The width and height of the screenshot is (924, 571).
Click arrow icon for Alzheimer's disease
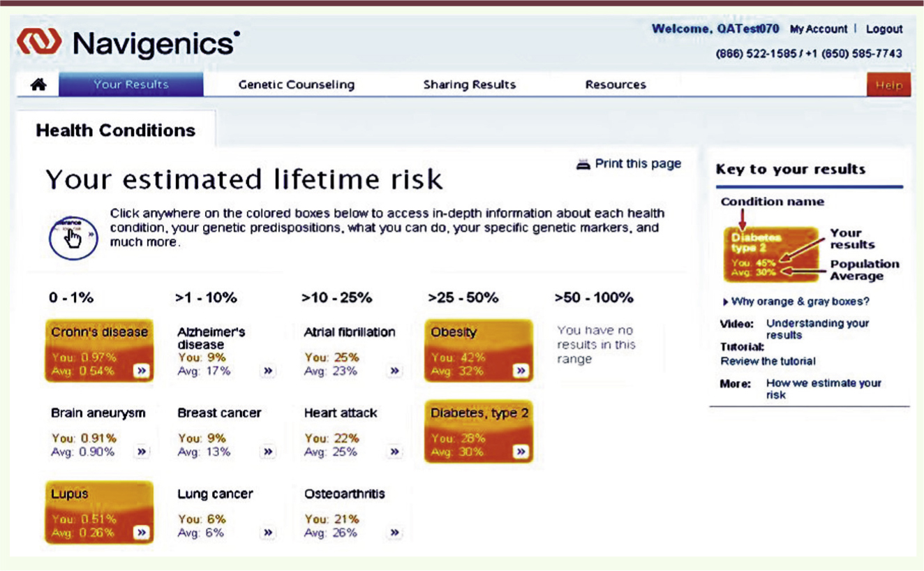tap(268, 371)
